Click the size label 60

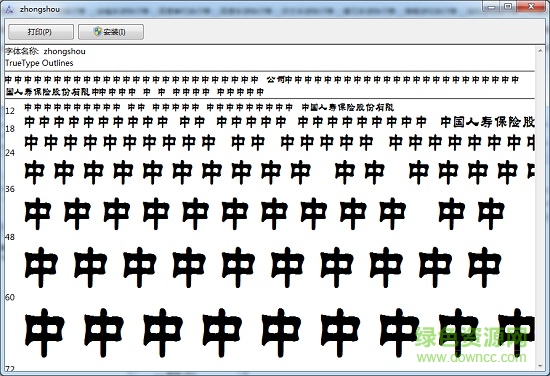(x=10, y=297)
